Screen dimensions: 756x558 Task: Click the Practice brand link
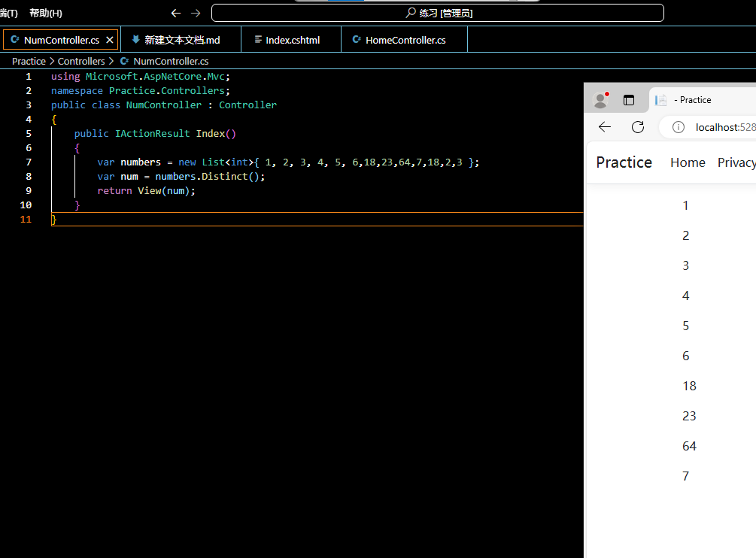[624, 162]
